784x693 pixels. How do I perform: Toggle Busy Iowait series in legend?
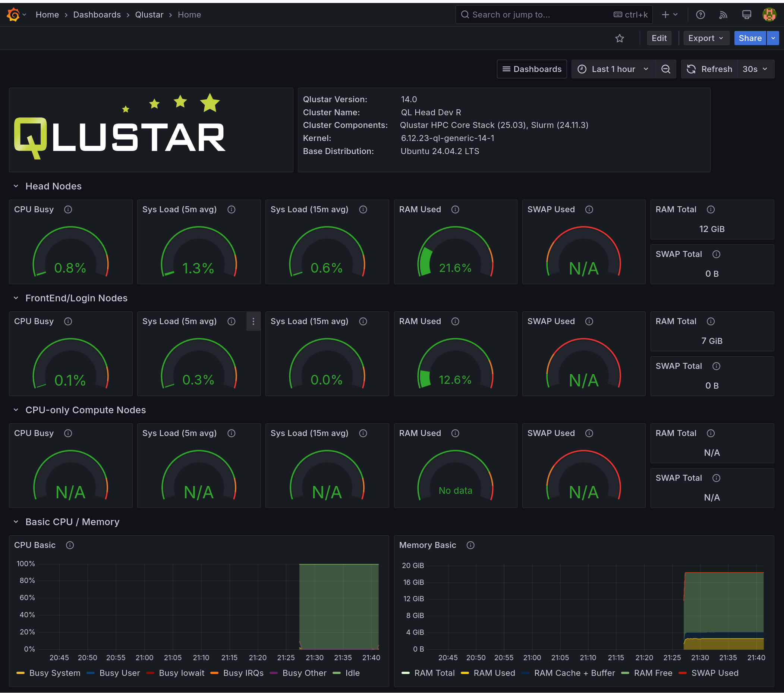[x=182, y=673]
